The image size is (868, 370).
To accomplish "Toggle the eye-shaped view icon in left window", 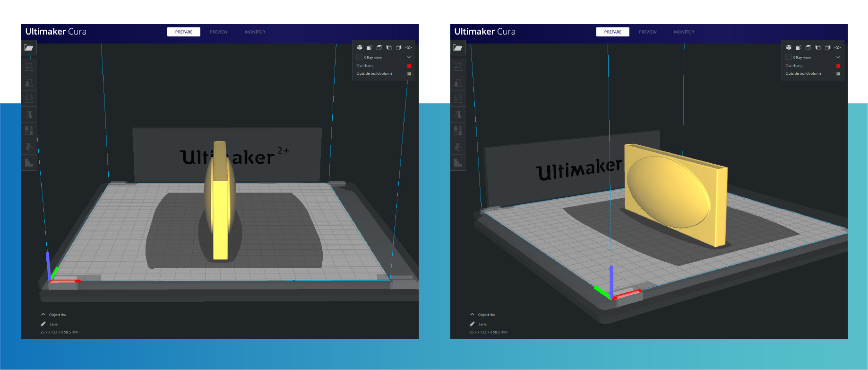I will pyautogui.click(x=409, y=47).
